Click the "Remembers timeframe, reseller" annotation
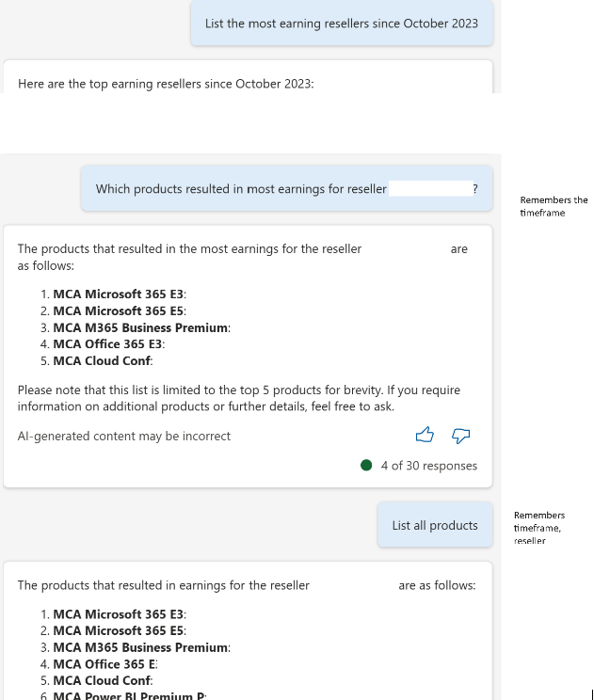This screenshot has width=594, height=700. point(539,528)
